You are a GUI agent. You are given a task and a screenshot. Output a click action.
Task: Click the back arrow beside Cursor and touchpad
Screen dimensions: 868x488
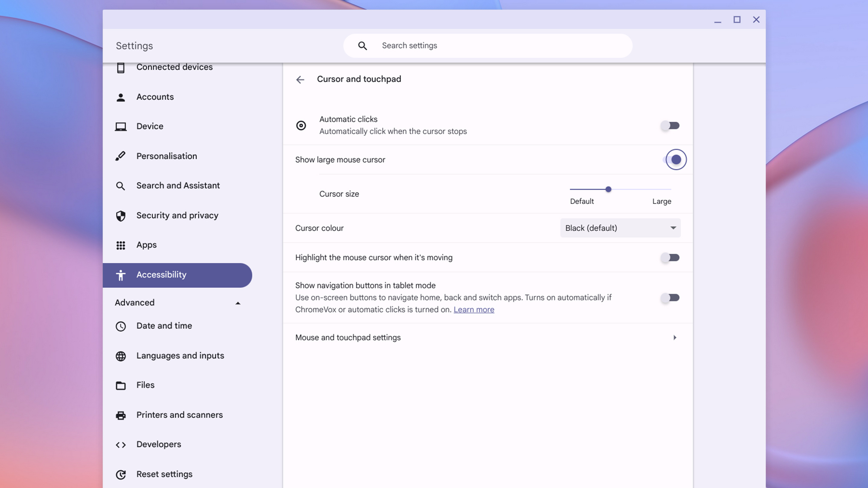click(x=300, y=79)
